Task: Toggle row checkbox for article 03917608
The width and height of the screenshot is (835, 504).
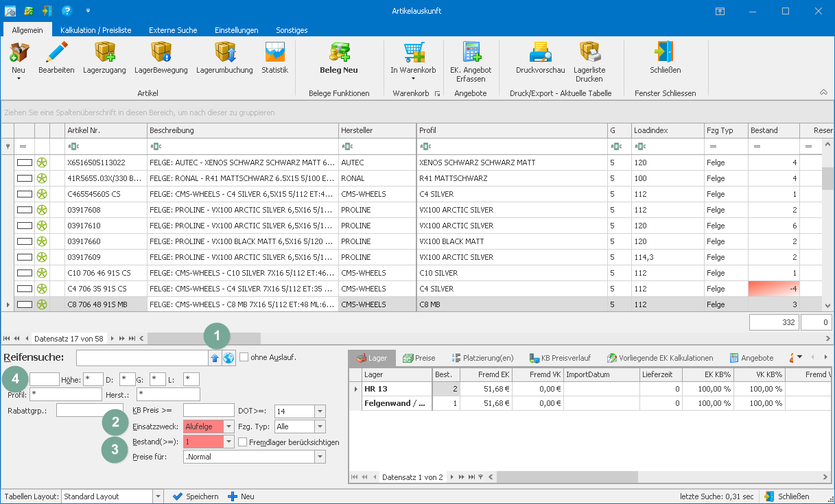Action: point(25,210)
